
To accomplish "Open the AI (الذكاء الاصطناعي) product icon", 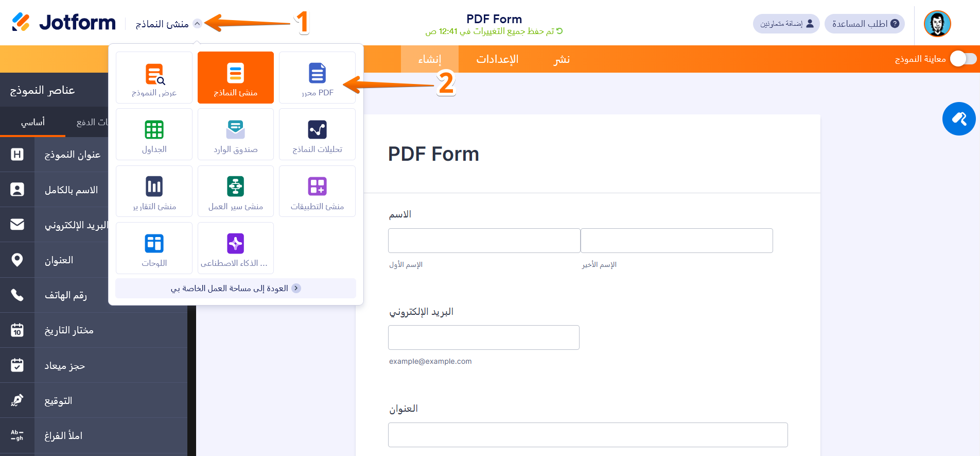I will pyautogui.click(x=235, y=248).
